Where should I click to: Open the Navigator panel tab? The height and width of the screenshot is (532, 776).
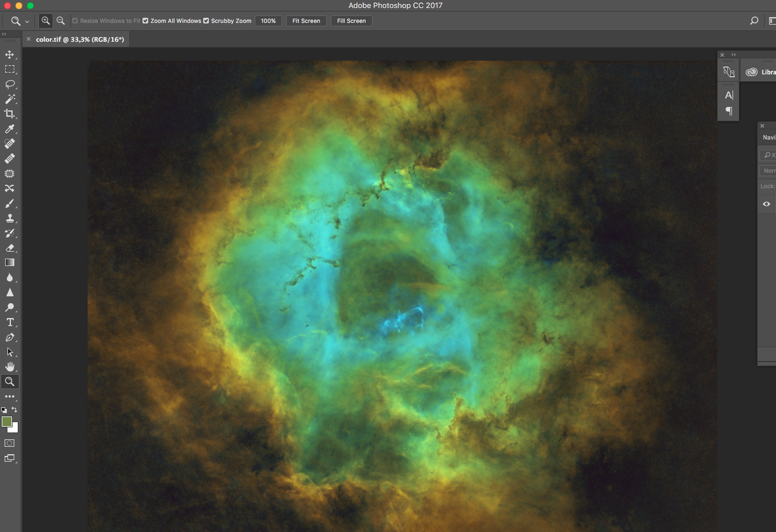769,137
